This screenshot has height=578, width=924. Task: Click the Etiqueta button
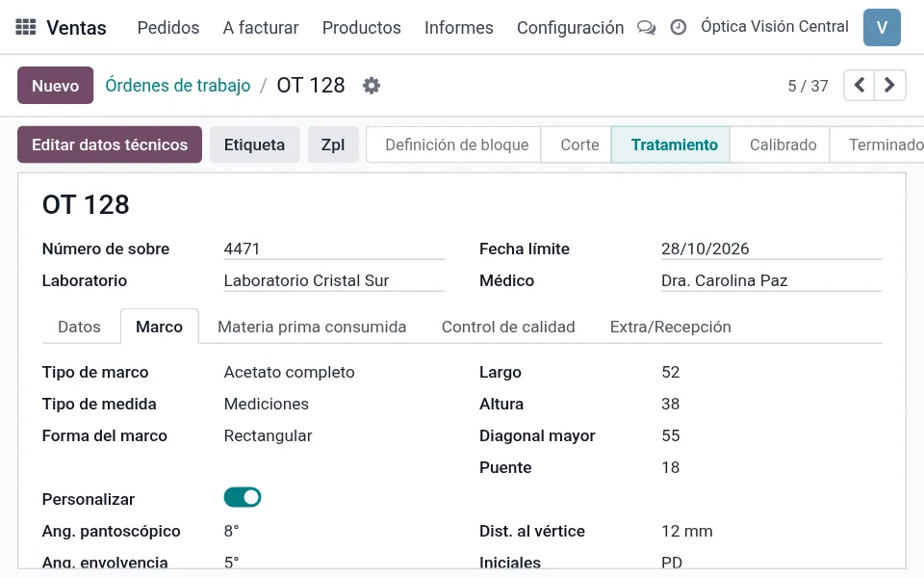(254, 144)
